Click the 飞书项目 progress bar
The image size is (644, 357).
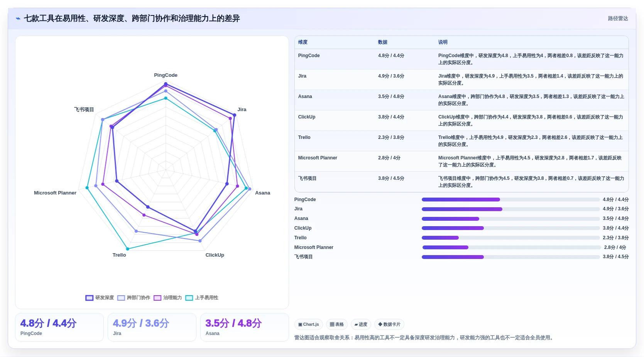pyautogui.click(x=511, y=257)
